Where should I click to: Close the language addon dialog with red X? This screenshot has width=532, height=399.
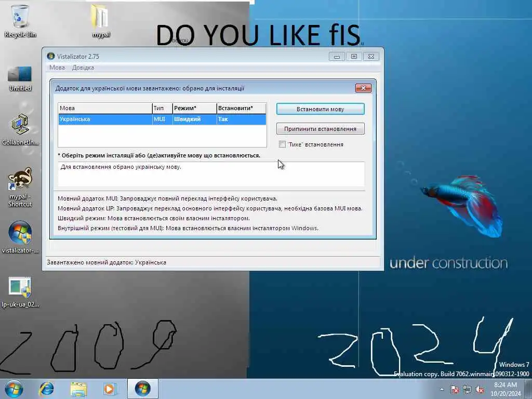click(x=363, y=88)
